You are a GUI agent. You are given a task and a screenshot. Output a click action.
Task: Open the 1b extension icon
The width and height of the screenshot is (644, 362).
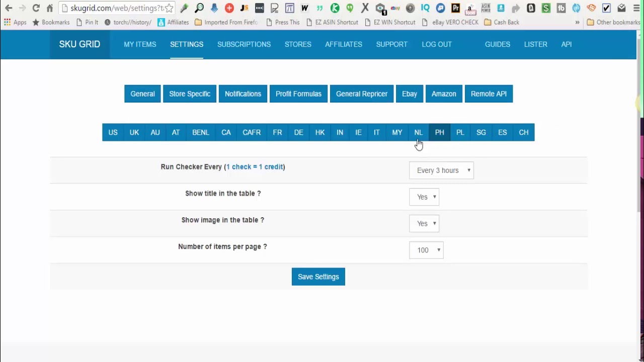tap(561, 8)
